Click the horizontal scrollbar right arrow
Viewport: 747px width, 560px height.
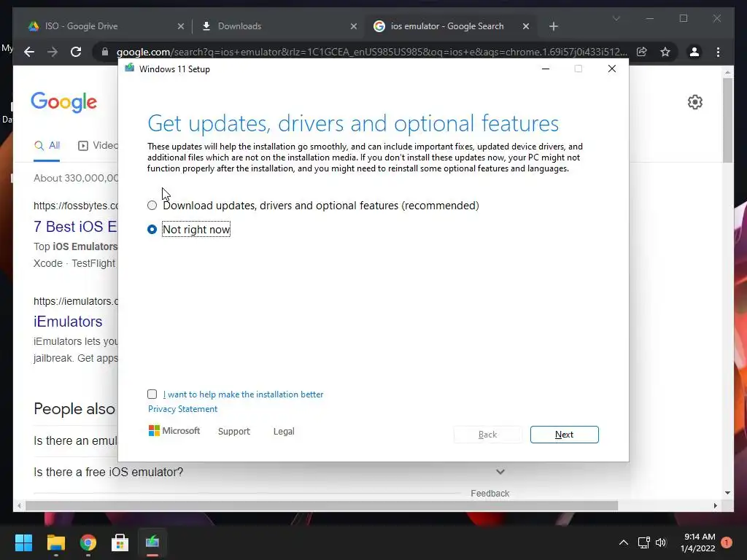pyautogui.click(x=716, y=506)
